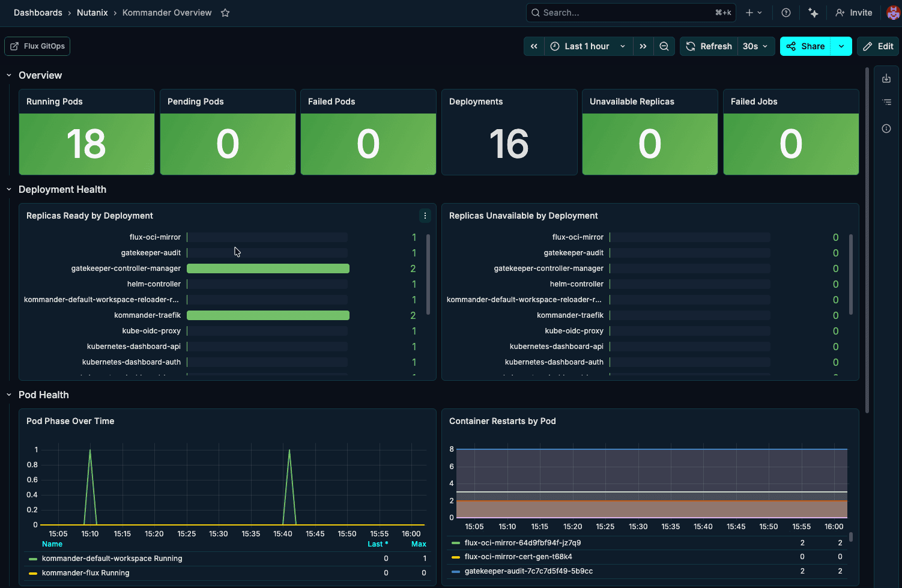
Task: Navigate to the Dashboards breadcrumb
Action: 38,13
